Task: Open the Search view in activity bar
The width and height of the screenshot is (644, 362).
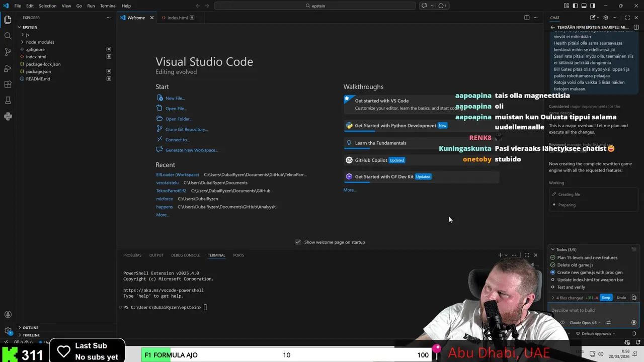Action: 8,36
